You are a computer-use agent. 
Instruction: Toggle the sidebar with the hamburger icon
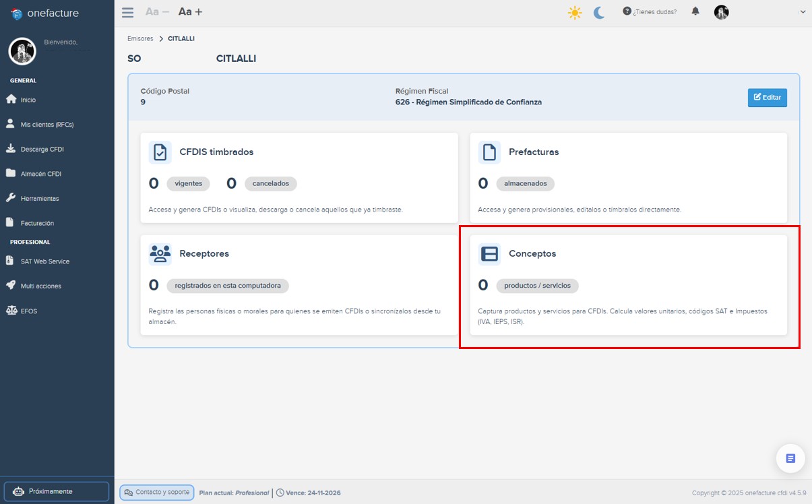pyautogui.click(x=127, y=11)
